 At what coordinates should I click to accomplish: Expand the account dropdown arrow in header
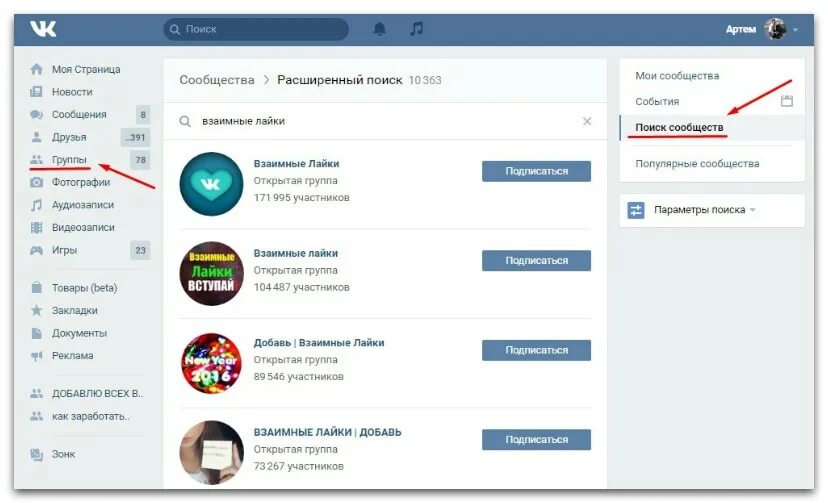pyautogui.click(x=795, y=30)
